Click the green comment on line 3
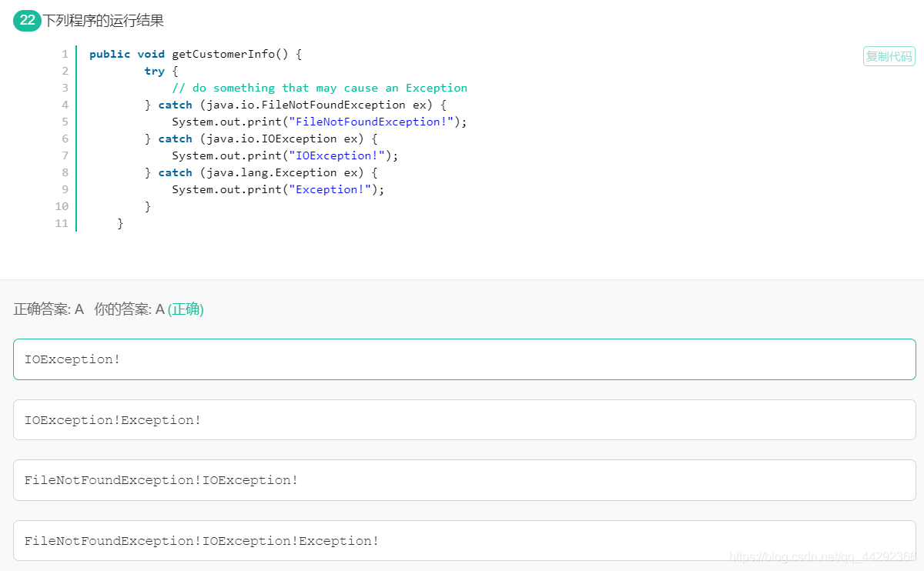 tap(320, 88)
